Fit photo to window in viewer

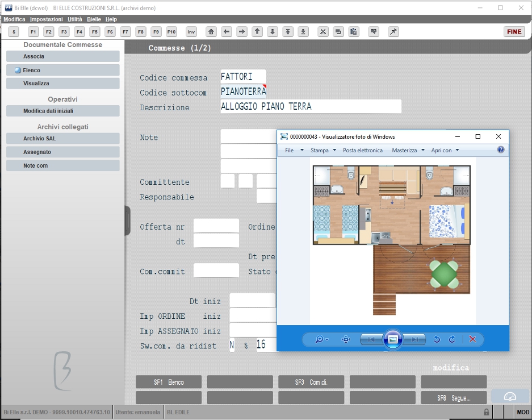coord(346,339)
